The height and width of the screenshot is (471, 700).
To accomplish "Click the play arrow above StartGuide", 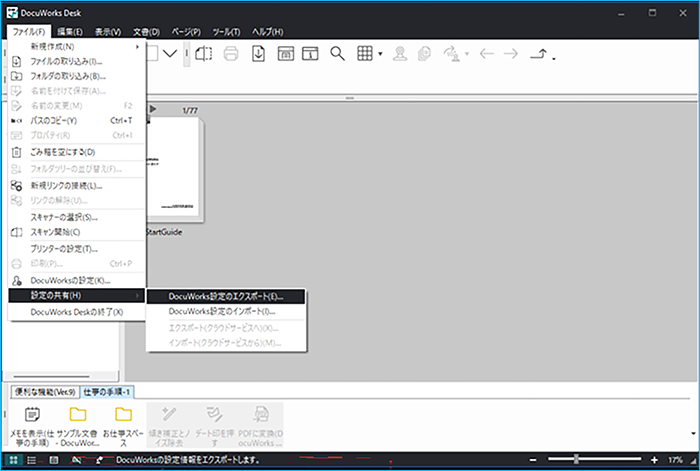I will 153,109.
